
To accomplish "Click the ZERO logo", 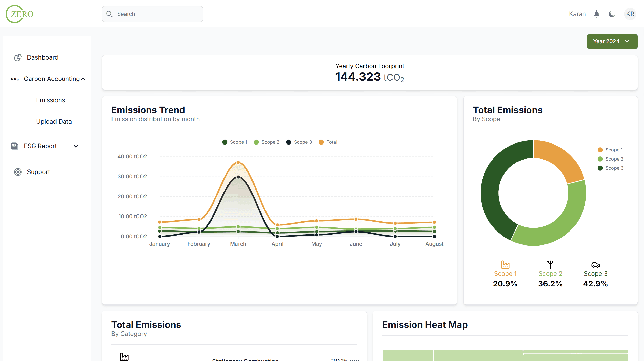I will pos(20,14).
